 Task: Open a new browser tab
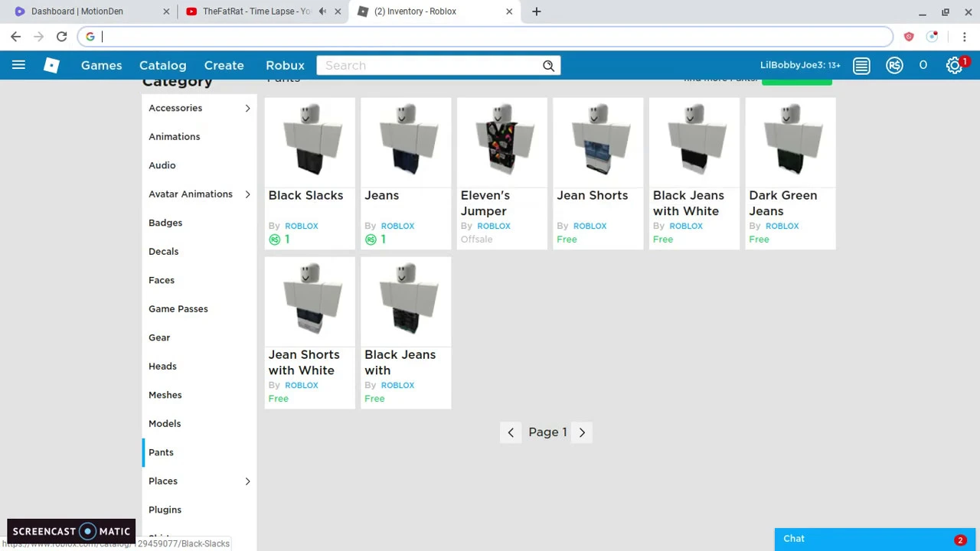tap(537, 11)
